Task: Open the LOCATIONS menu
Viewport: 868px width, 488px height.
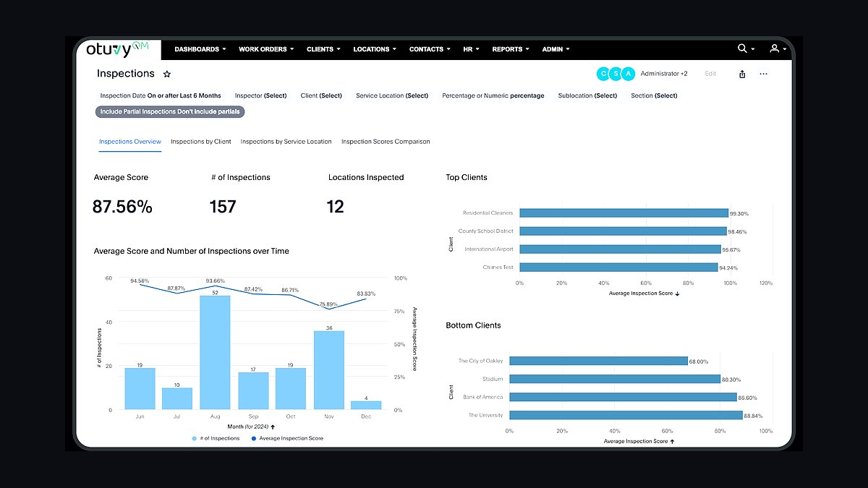Action: (375, 49)
